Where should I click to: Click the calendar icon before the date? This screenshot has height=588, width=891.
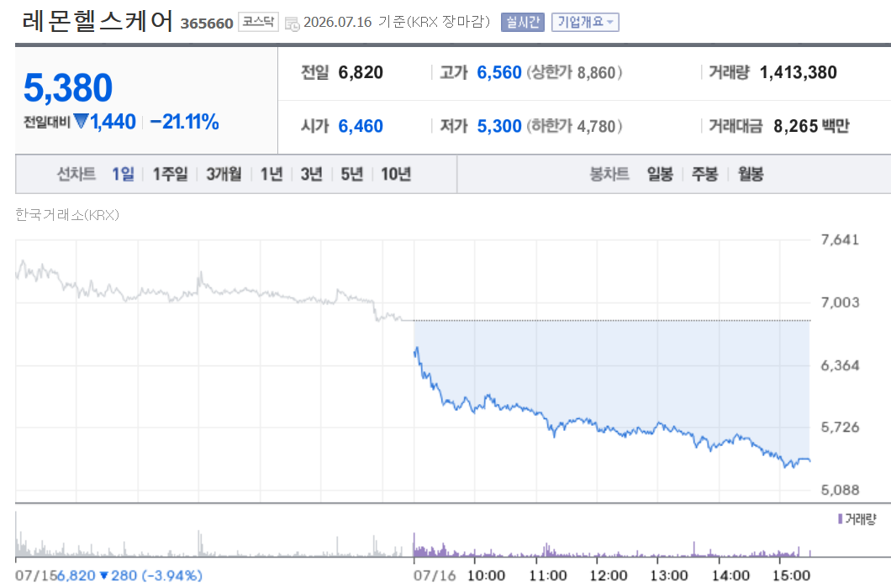pyautogui.click(x=292, y=24)
